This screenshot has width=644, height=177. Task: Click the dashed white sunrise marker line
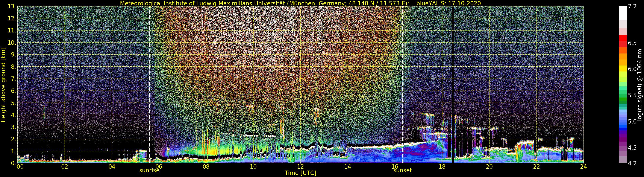pyautogui.click(x=150, y=85)
